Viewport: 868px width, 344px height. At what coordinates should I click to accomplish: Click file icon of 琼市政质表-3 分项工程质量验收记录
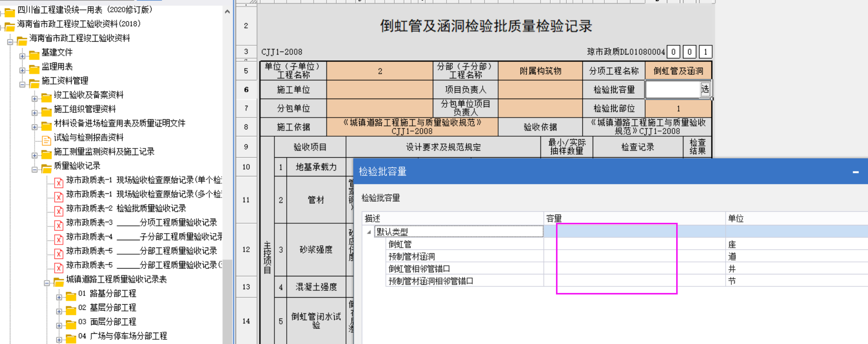[x=58, y=225]
